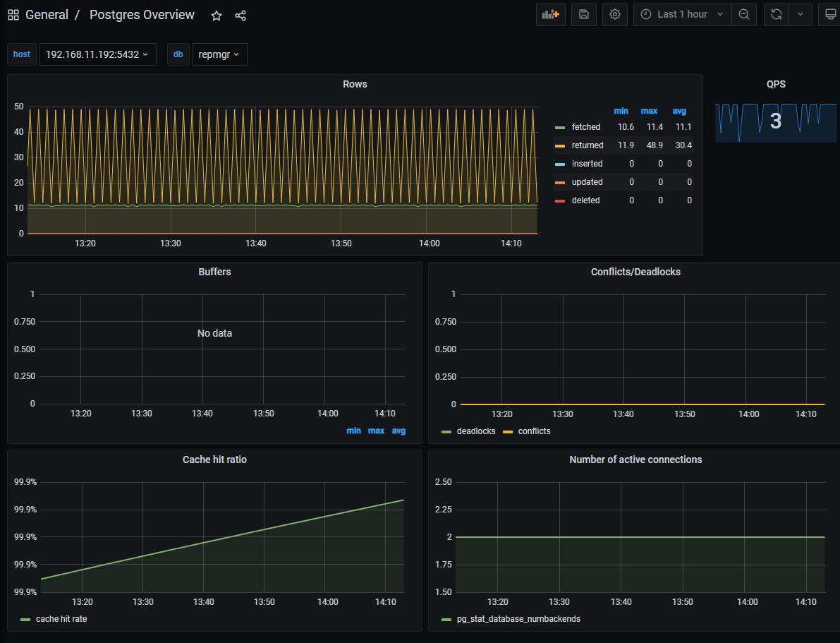Sort Rows legend by the max column
840x643 pixels.
tap(649, 111)
